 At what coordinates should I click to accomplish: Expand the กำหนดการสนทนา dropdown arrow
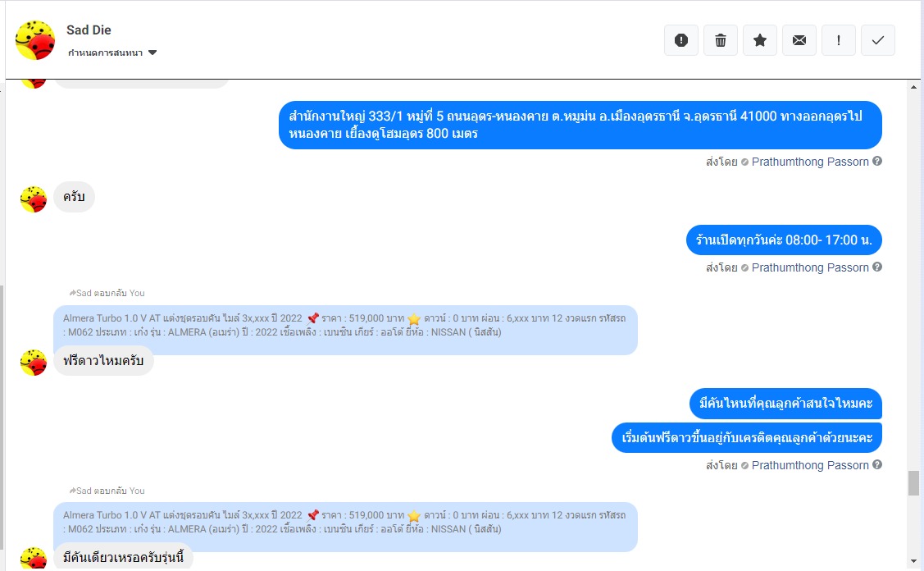coord(152,53)
